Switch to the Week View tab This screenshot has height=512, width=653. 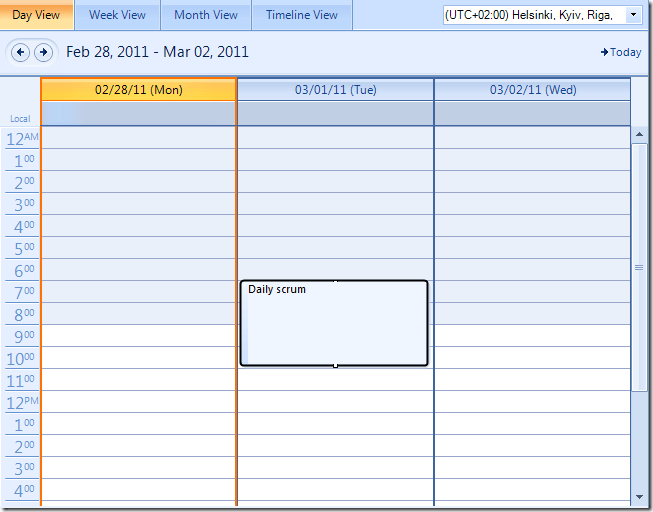click(117, 15)
